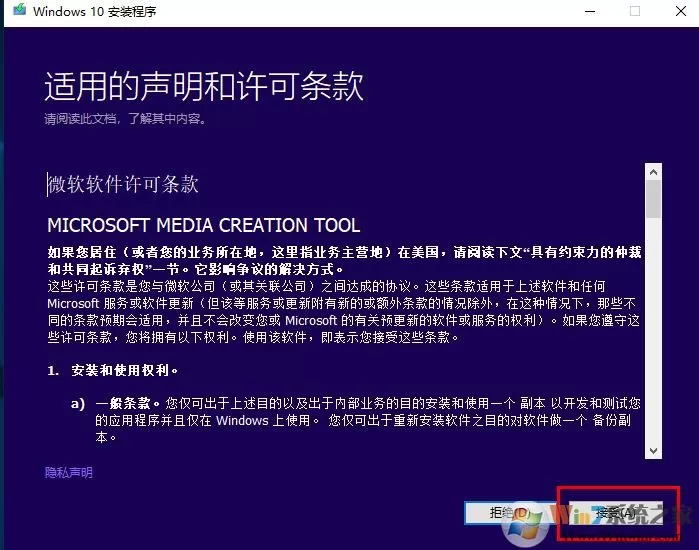Accept the license with 接受(A) button

pyautogui.click(x=616, y=513)
